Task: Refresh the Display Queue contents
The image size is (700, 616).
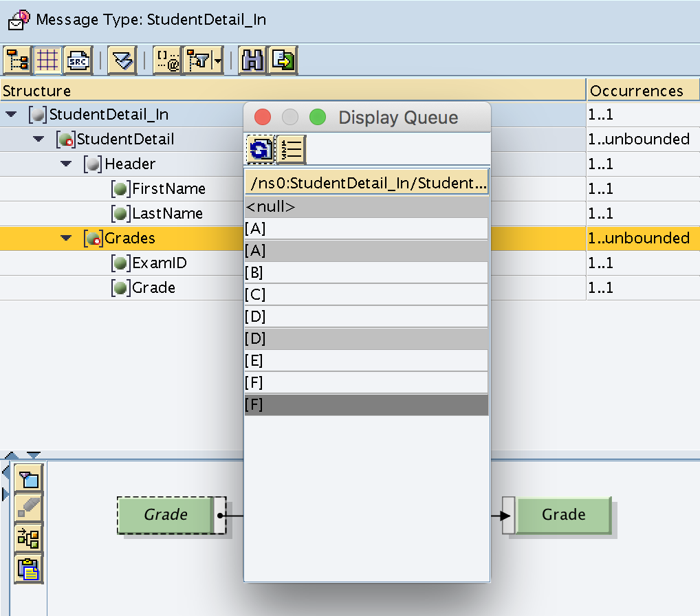Action: [261, 149]
